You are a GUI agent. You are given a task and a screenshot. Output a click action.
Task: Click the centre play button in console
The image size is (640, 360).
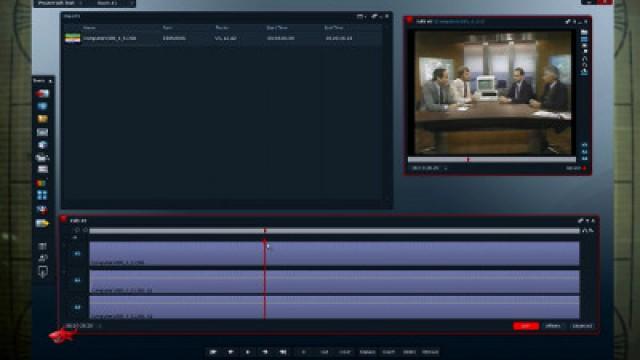[x=248, y=352]
